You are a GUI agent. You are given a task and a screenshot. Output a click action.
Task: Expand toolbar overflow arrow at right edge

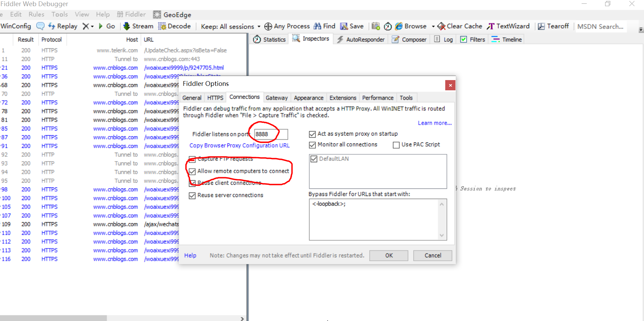(641, 30)
